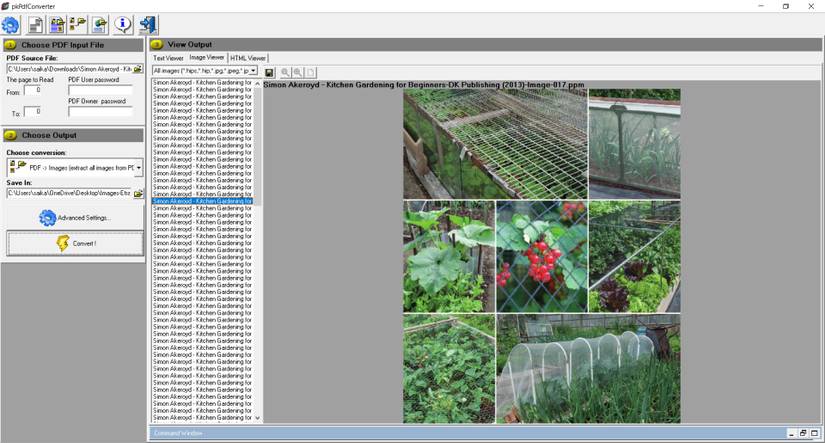Select the highlighted Simon Akeroyd list entry
This screenshot has width=825, height=443.
(x=203, y=201)
